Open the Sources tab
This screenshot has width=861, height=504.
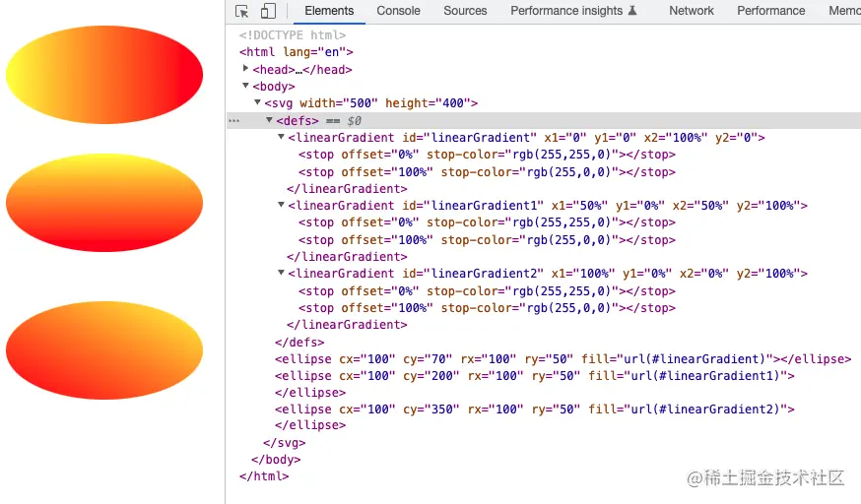(x=465, y=11)
